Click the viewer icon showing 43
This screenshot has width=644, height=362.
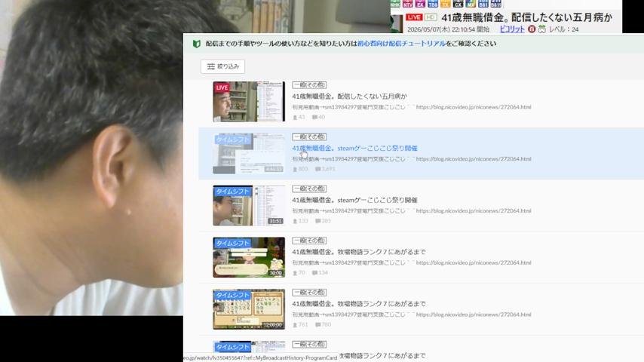click(295, 118)
